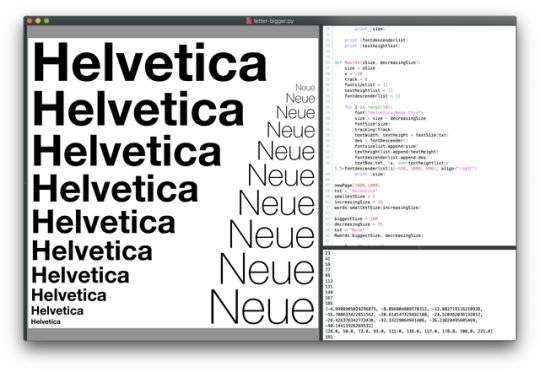Click the increasingSize = 10 code line
540x372 pixels.
coord(359,202)
